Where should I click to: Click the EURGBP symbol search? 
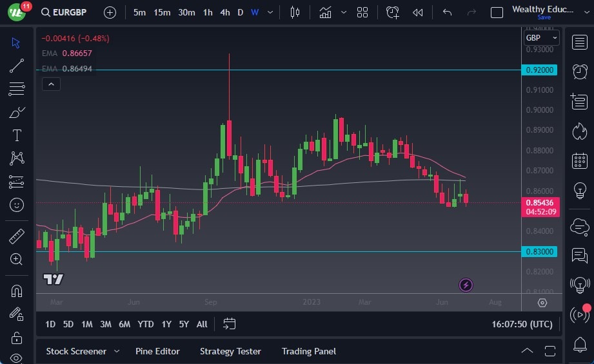point(64,12)
